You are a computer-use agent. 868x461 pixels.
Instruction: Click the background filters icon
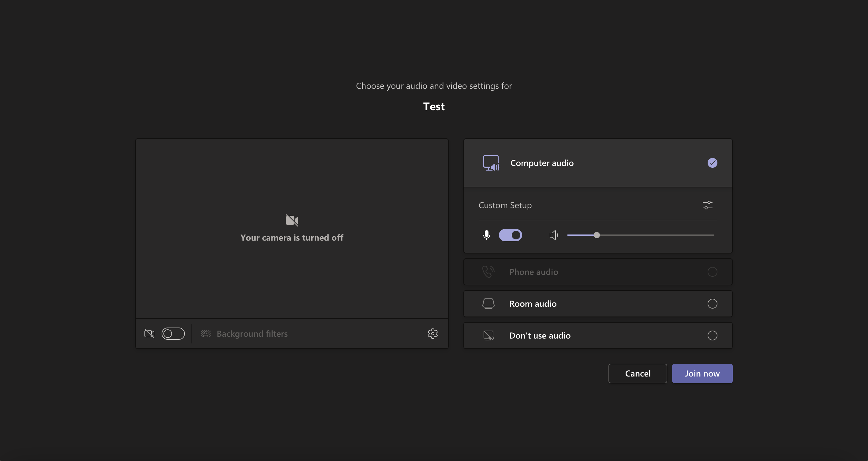[x=205, y=334]
